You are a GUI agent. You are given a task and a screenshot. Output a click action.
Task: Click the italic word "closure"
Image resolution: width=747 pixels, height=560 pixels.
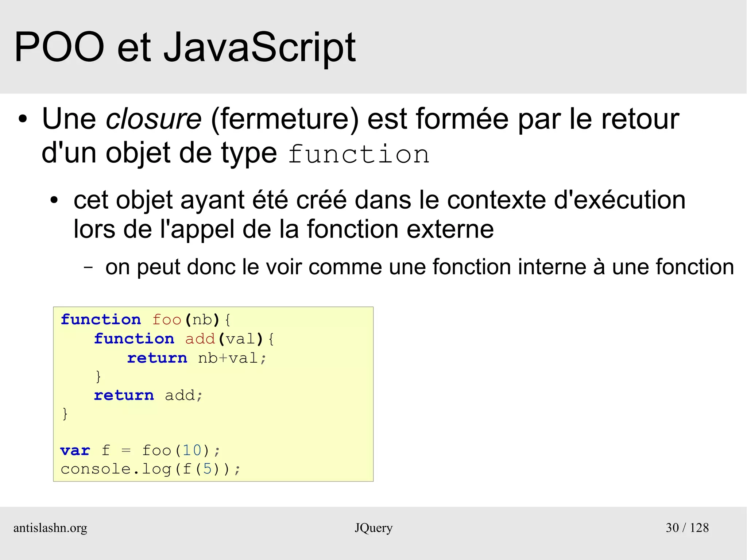[x=154, y=119]
